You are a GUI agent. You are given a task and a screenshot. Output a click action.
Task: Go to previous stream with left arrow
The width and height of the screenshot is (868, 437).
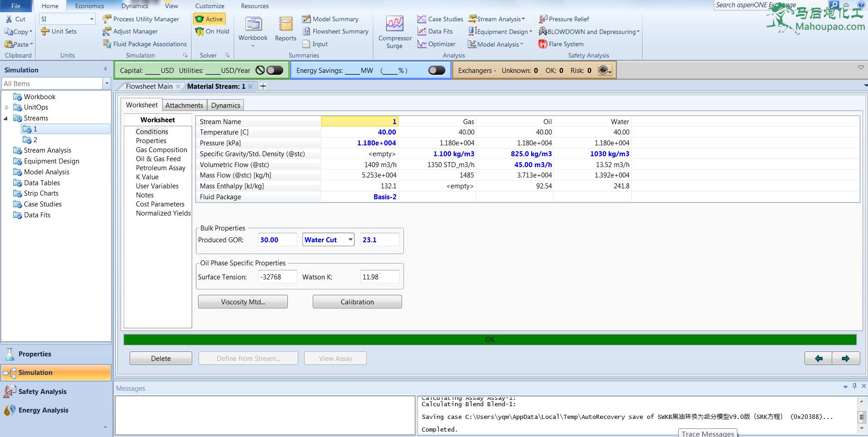point(819,358)
